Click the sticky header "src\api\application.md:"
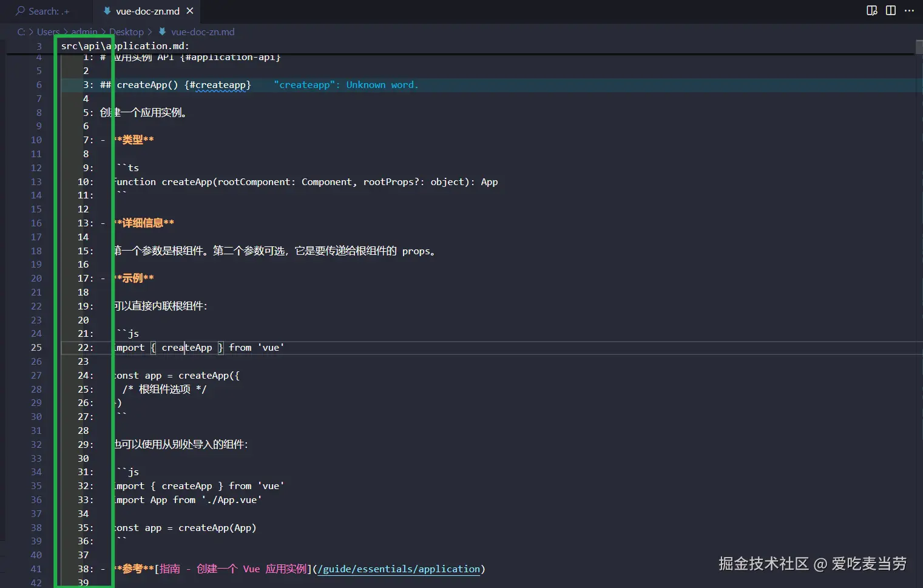Image resolution: width=923 pixels, height=588 pixels. tap(125, 46)
